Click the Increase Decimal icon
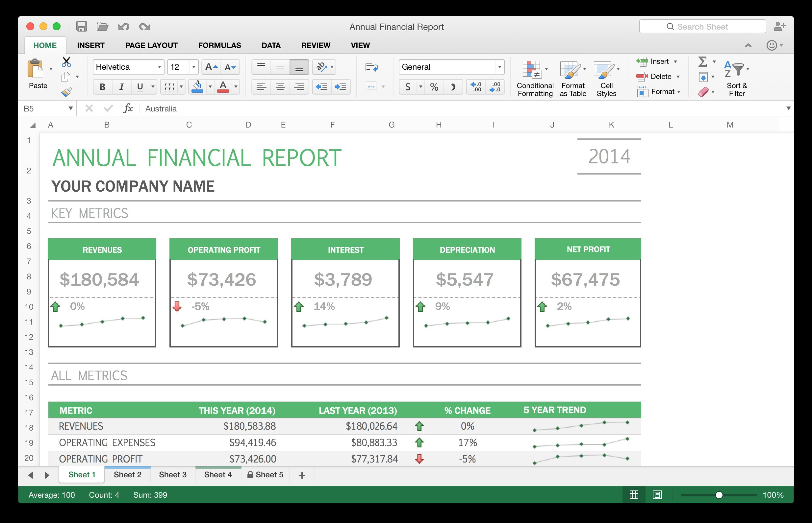The width and height of the screenshot is (812, 523). [475, 86]
